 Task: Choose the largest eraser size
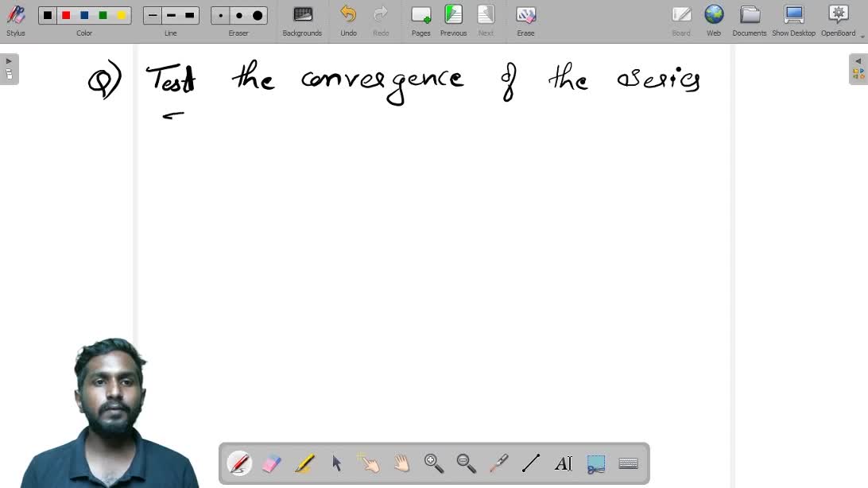click(x=258, y=15)
